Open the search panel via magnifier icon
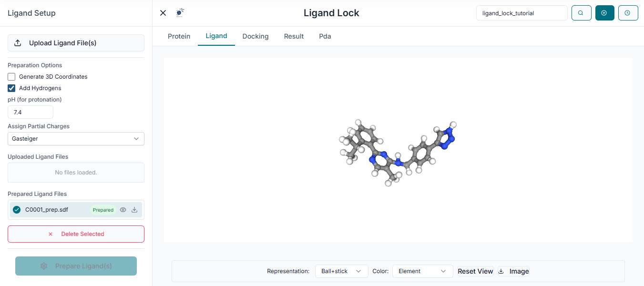This screenshot has width=644, height=286. pyautogui.click(x=581, y=13)
